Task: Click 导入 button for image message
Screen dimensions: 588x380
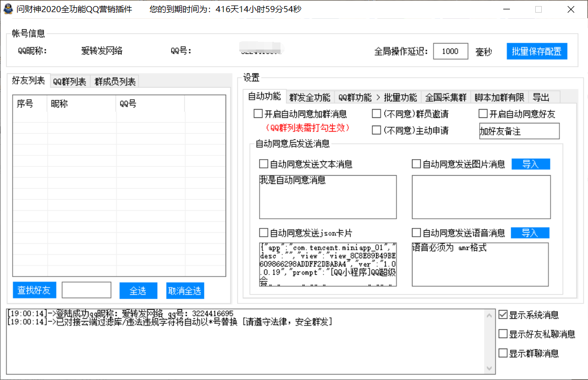Action: [531, 164]
